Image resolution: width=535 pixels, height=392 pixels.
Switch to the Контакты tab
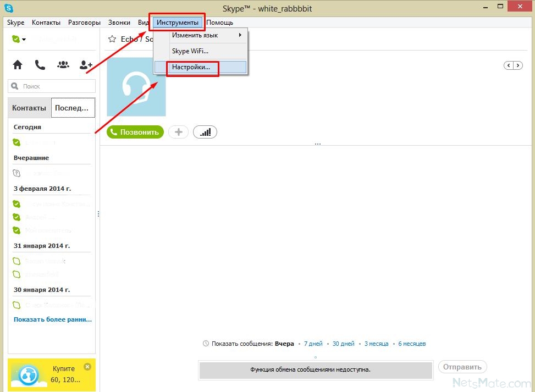29,108
